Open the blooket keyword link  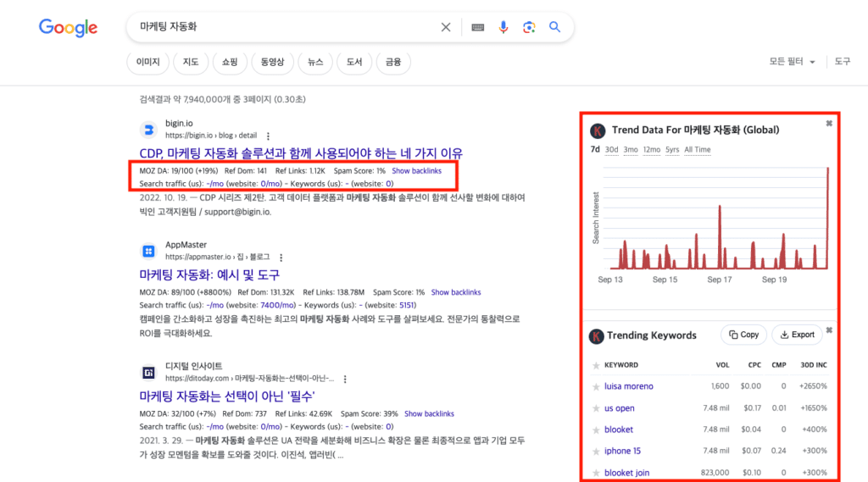point(618,429)
